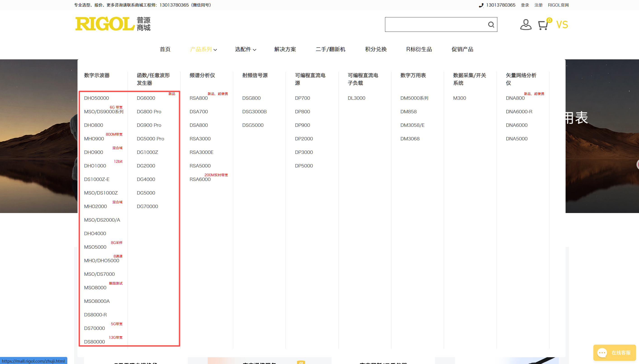The image size is (639, 364).
Task: Select the DG1000Z series
Action: pos(147,152)
